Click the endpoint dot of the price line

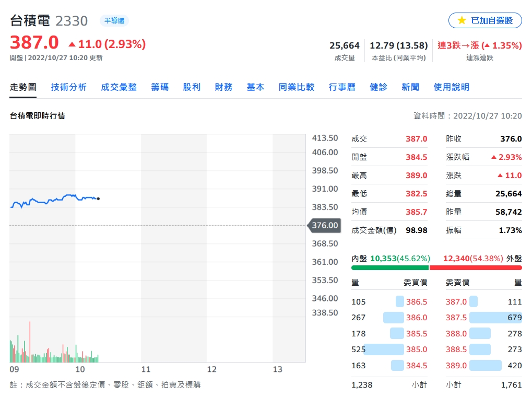[x=98, y=198]
